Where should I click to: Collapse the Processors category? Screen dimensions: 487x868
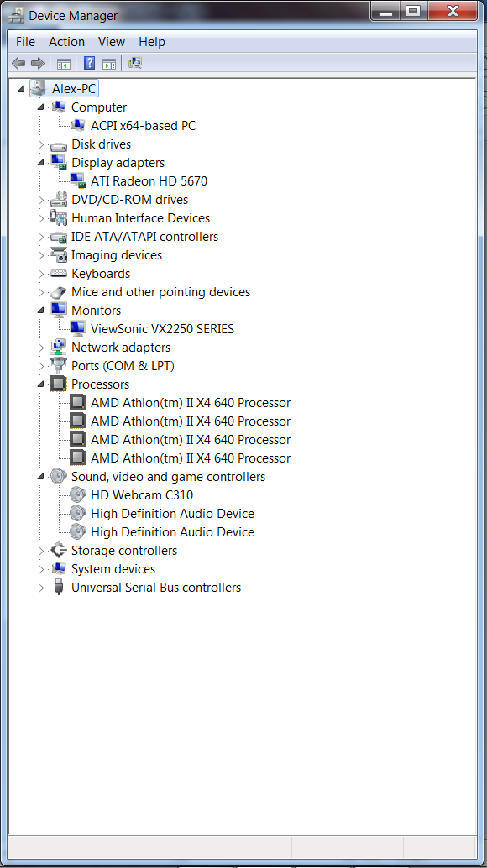pos(40,384)
